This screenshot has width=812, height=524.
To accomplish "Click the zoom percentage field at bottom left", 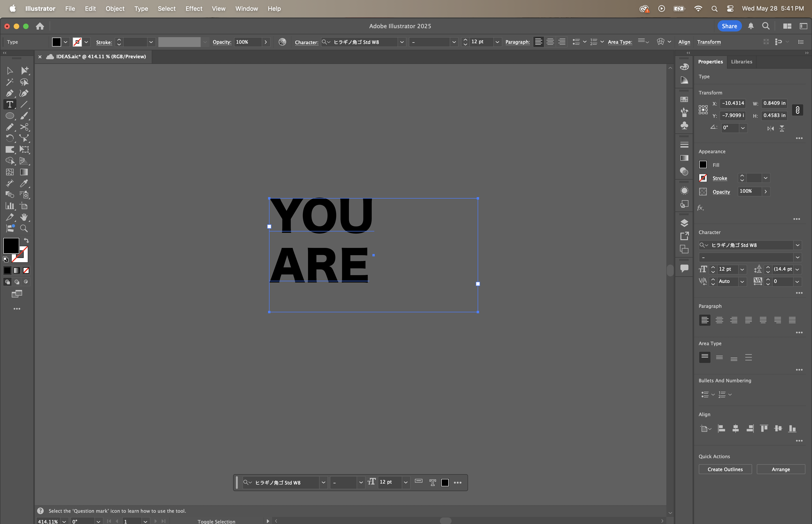I will [48, 521].
